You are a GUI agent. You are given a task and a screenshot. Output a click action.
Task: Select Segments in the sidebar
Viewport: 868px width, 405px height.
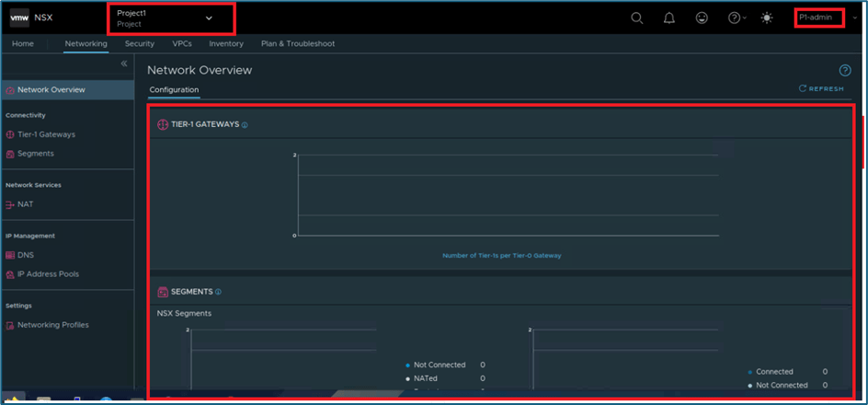36,154
